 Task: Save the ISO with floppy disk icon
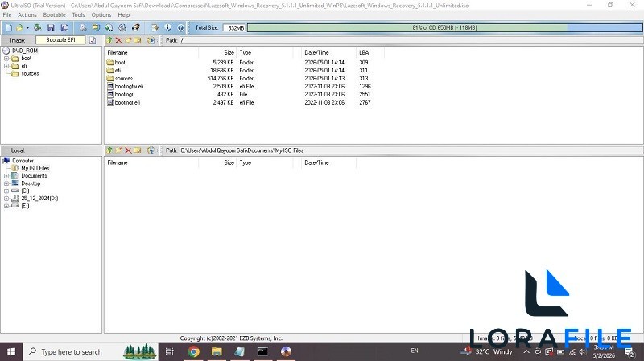pos(51,27)
